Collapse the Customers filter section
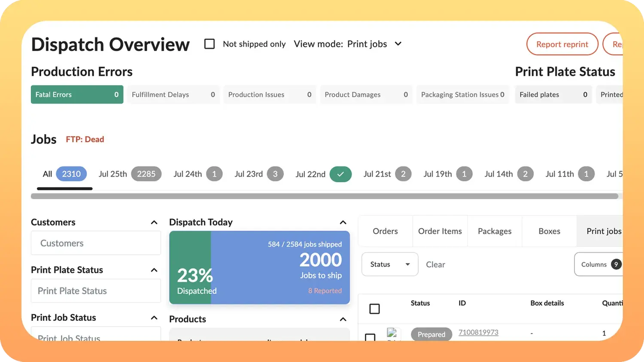 154,222
